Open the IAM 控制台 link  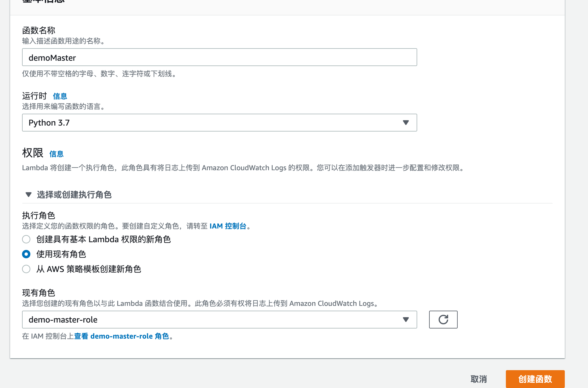pos(228,226)
